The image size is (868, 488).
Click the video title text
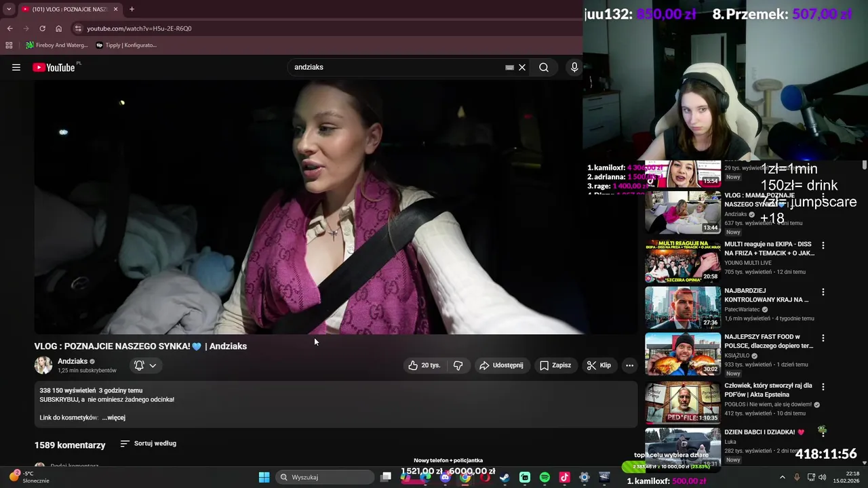click(x=140, y=346)
